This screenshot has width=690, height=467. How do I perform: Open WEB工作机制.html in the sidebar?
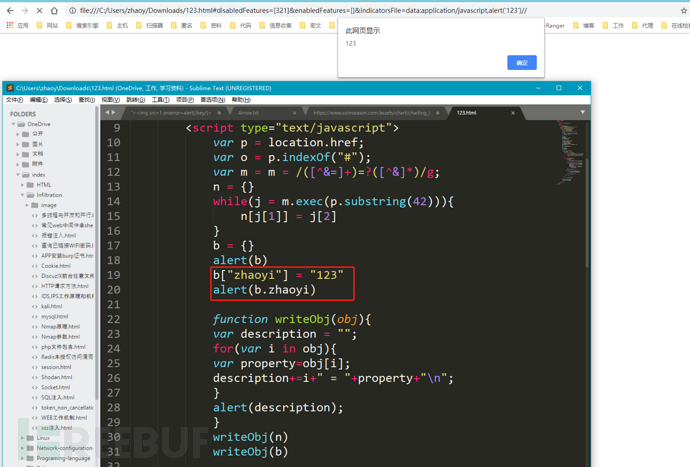click(x=64, y=418)
